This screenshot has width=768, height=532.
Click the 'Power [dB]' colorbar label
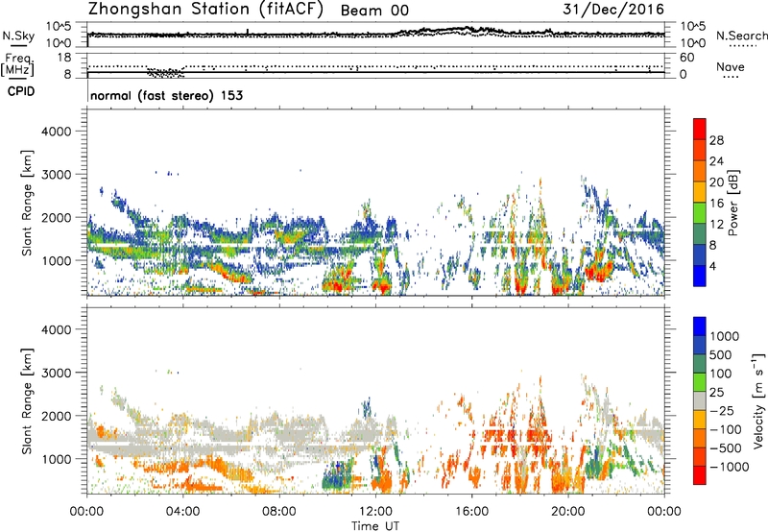click(x=732, y=203)
